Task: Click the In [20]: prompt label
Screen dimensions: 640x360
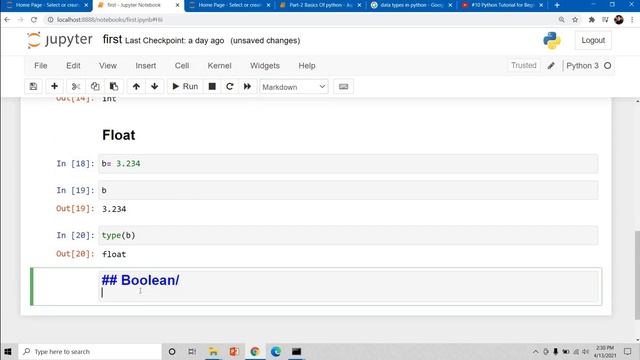Action: [76, 236]
